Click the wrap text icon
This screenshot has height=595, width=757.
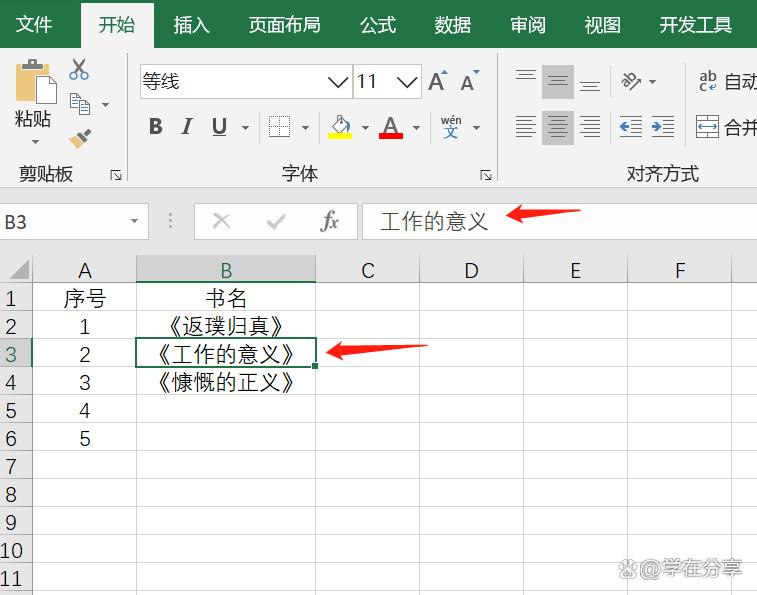point(708,81)
